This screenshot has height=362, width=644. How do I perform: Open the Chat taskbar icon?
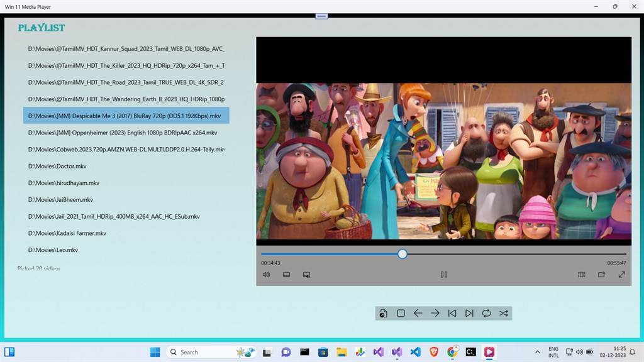point(286,352)
